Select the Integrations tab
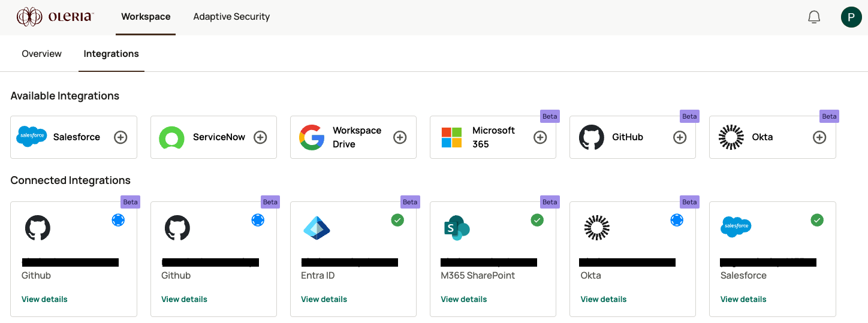This screenshot has height=323, width=868. [111, 54]
